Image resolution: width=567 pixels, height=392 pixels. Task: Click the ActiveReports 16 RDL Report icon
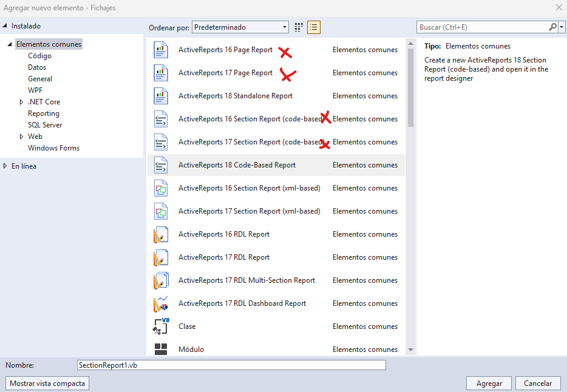160,234
